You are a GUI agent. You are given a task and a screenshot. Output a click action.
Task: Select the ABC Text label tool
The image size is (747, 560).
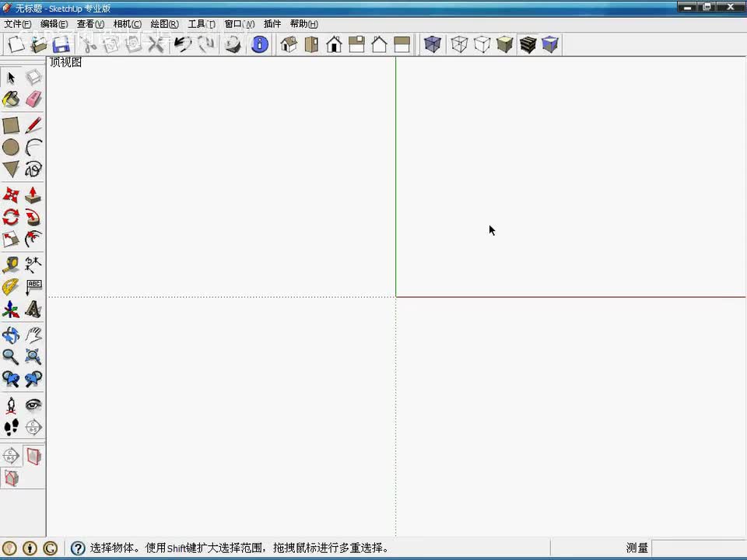[x=33, y=287]
